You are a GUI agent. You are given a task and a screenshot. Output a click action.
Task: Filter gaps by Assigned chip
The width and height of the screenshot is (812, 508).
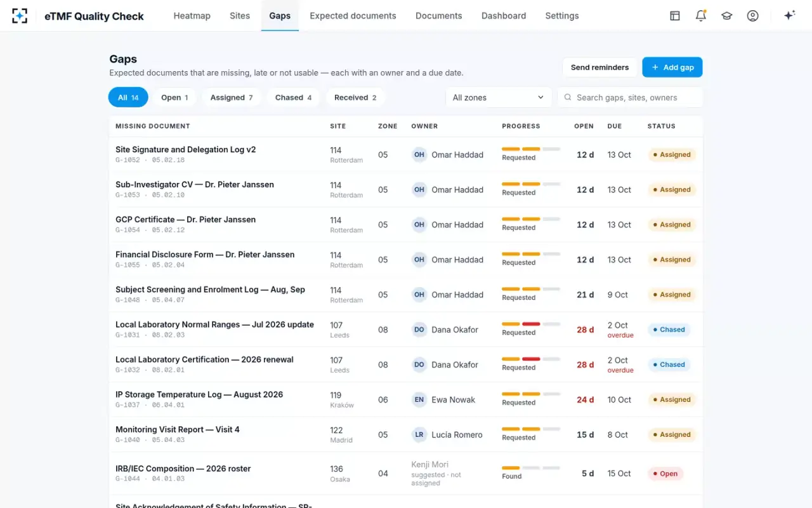(x=232, y=98)
